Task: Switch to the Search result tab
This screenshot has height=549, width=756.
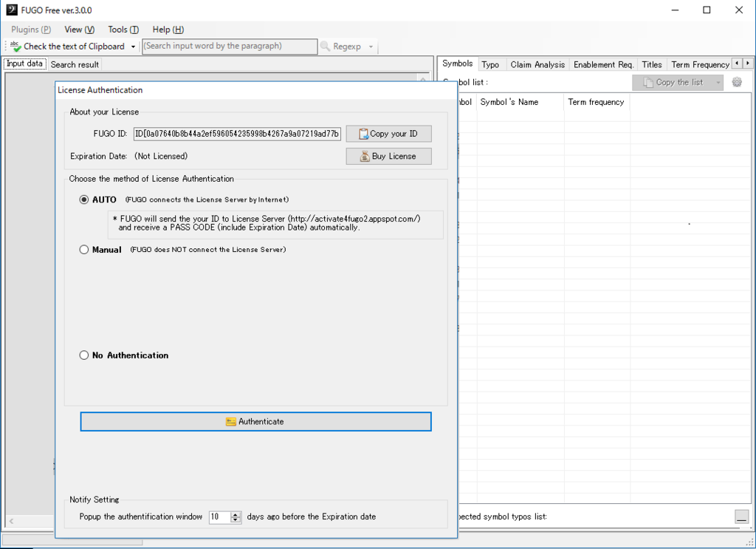Action: tap(75, 64)
